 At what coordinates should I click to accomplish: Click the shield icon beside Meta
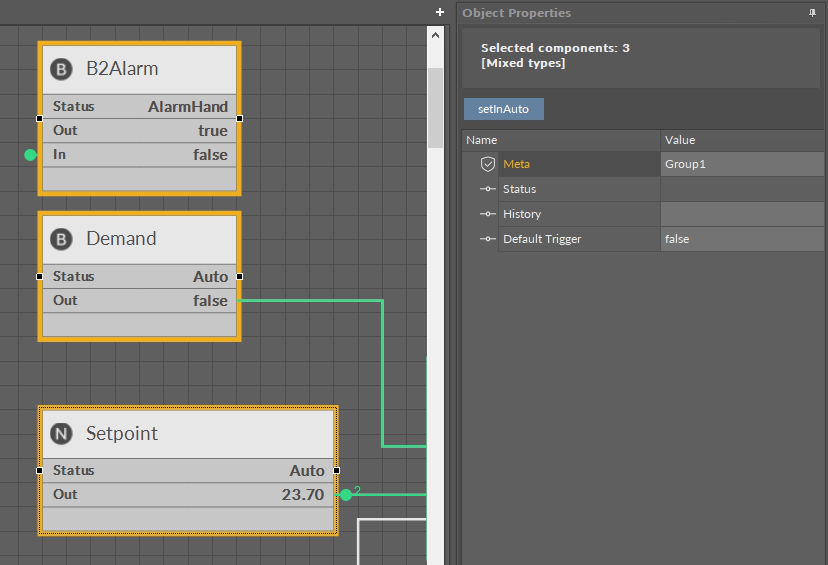[488, 164]
